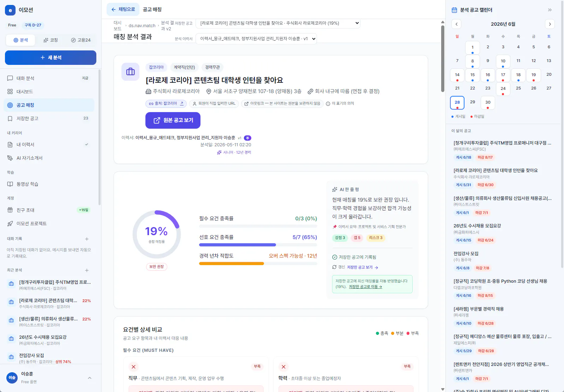Open 동영상 학습 book item
Screen dimensions: 564x392
pos(49,184)
